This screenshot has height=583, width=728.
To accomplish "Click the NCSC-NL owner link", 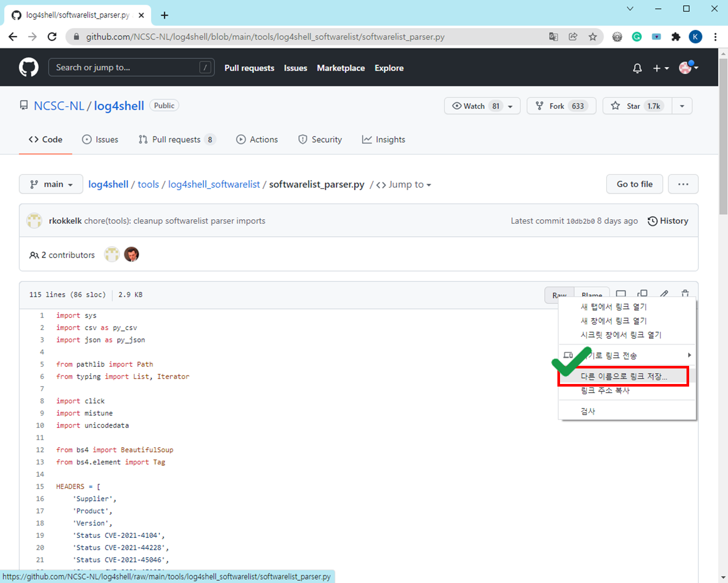I will point(59,106).
